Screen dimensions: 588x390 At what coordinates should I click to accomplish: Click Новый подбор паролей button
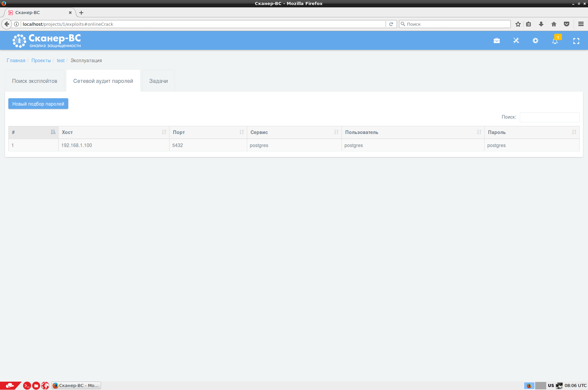tap(38, 104)
